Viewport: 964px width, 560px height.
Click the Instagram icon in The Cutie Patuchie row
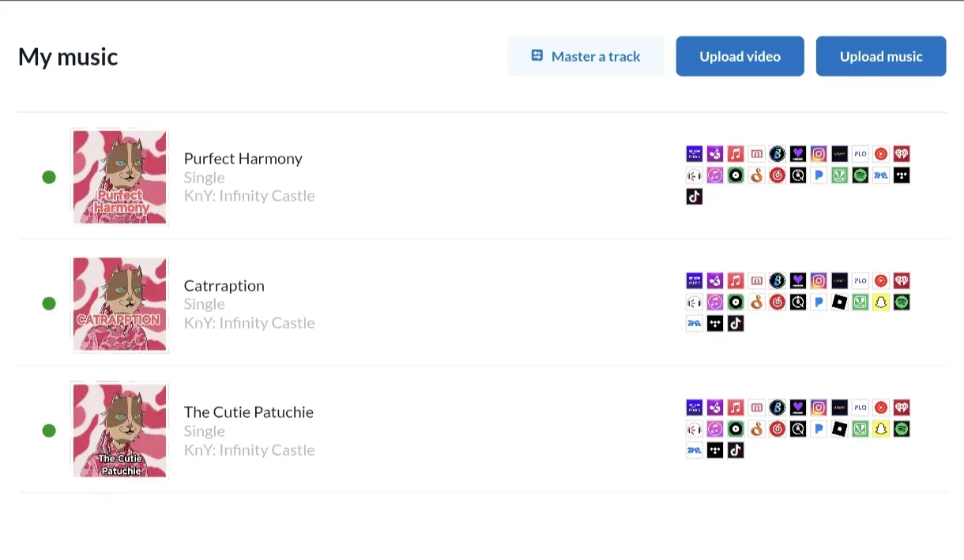click(819, 408)
